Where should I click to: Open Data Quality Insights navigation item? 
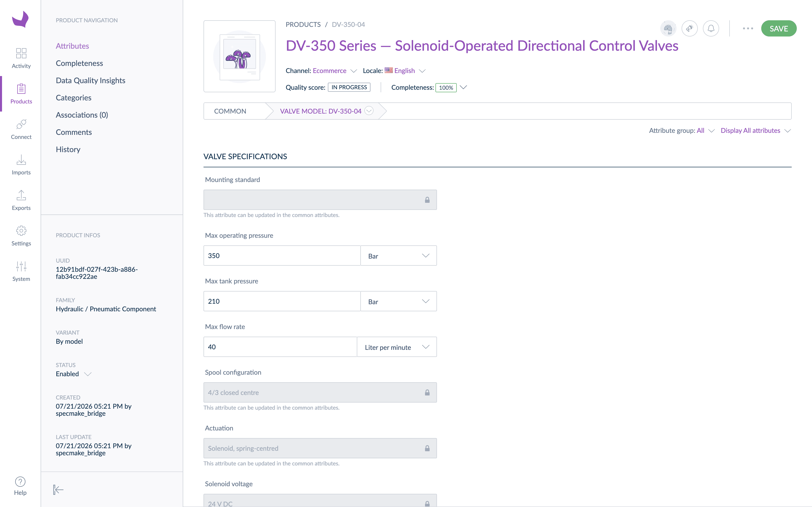click(91, 80)
